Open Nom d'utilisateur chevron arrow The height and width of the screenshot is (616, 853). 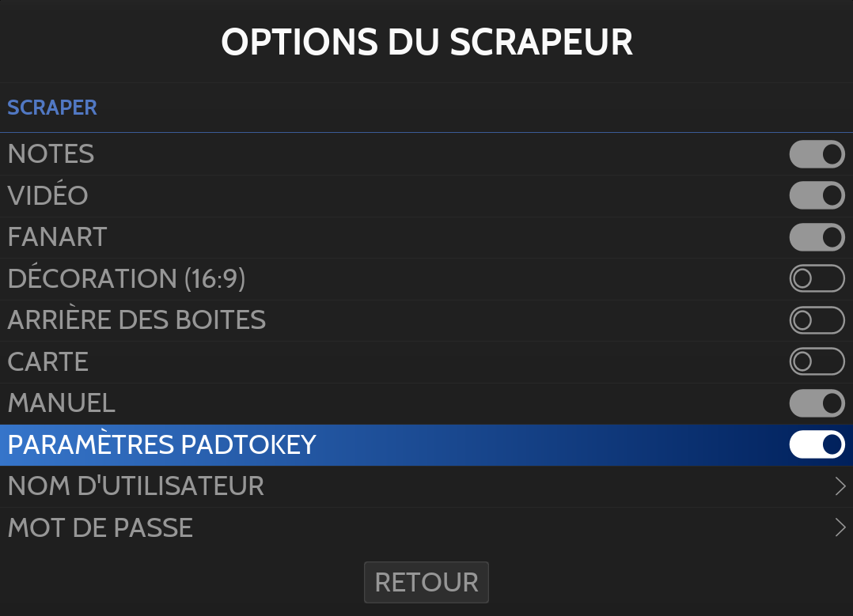[x=840, y=486]
